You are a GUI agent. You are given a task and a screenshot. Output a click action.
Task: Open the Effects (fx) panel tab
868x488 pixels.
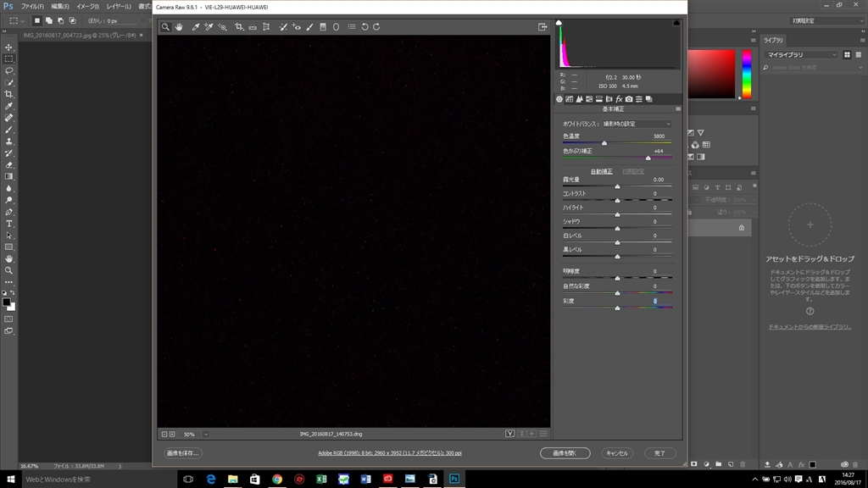tap(619, 99)
